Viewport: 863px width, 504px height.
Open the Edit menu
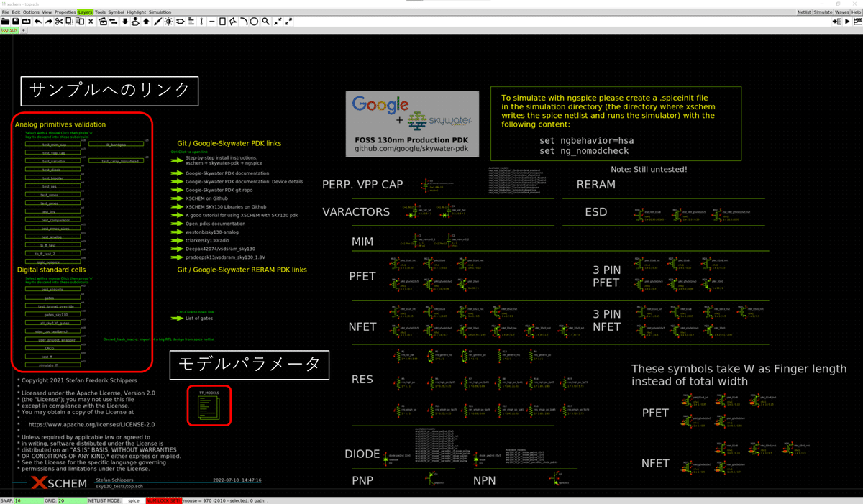16,12
